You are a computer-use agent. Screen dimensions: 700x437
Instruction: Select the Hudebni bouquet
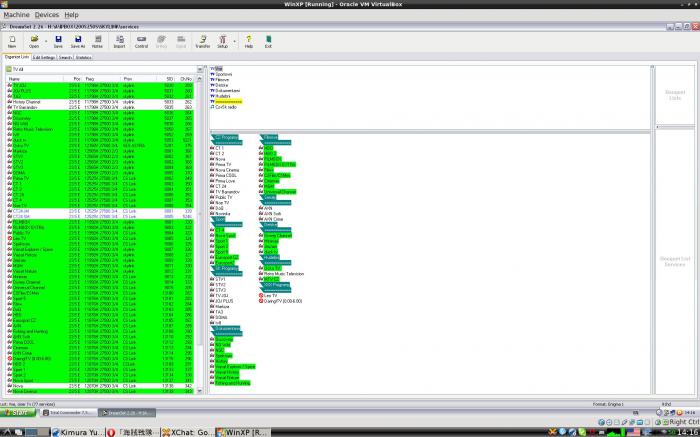(222, 96)
